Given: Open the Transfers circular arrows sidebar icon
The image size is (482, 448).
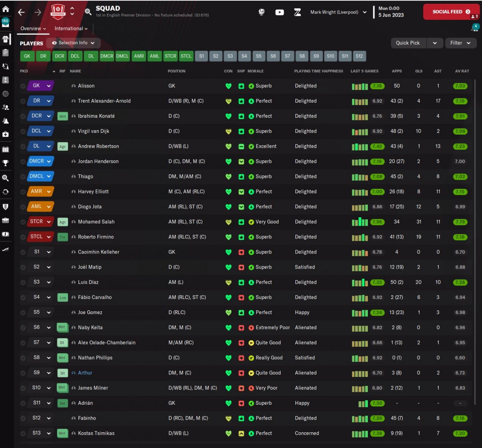Looking at the screenshot, I should tap(6, 192).
